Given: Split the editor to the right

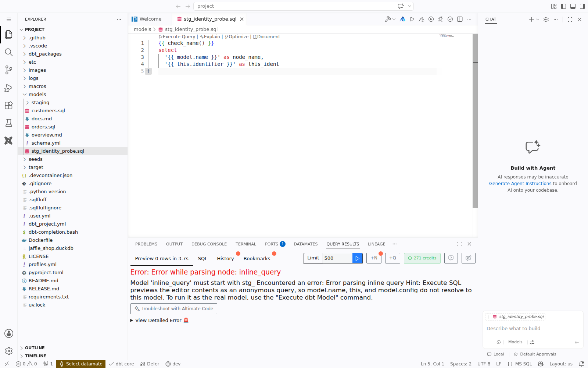Looking at the screenshot, I should pyautogui.click(x=460, y=19).
